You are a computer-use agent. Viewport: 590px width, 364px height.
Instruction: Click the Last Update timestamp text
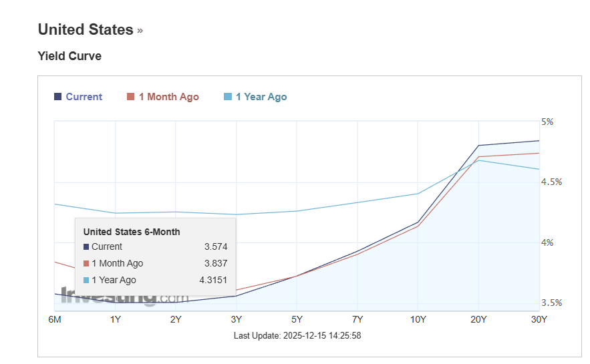(x=297, y=335)
